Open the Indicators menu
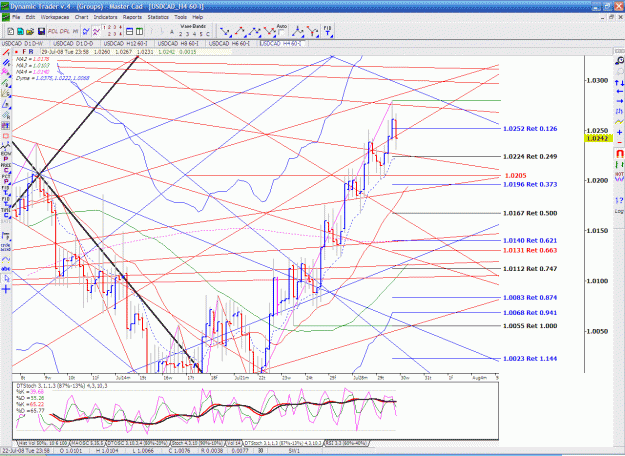Viewport: 625px width, 456px height. pyautogui.click(x=105, y=17)
